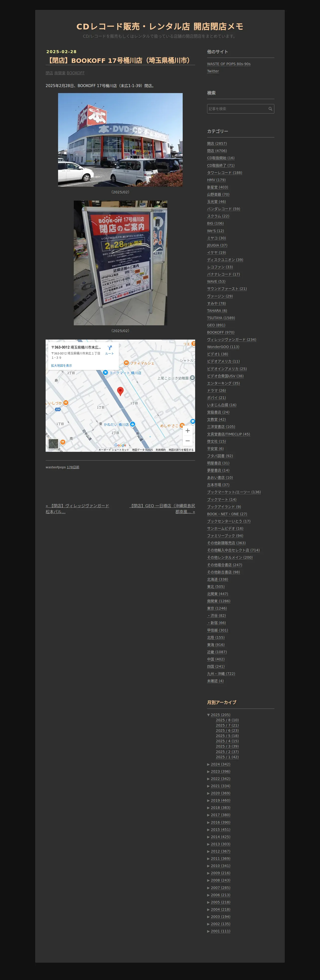Open the 2025-02-28 date link
This screenshot has height=980, width=320.
[x=62, y=52]
